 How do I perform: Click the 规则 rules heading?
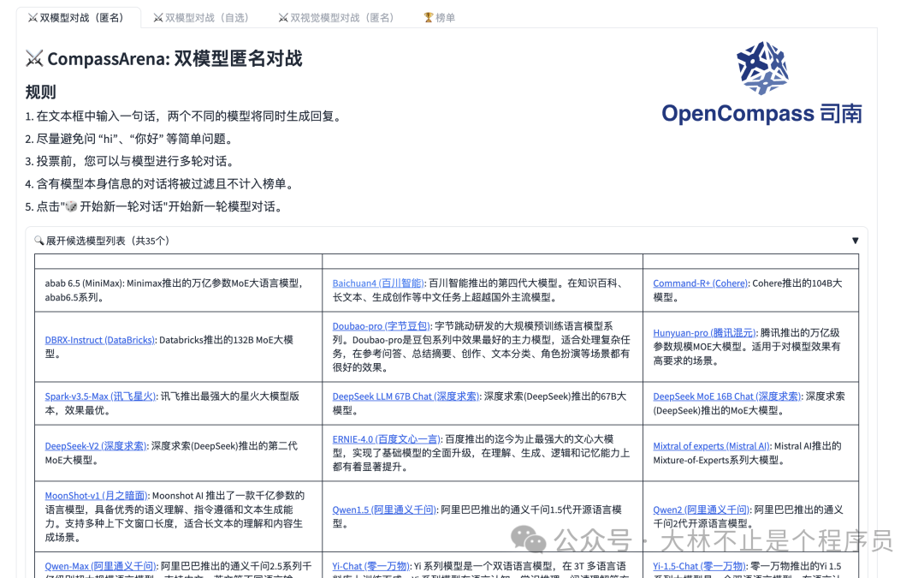(x=41, y=92)
